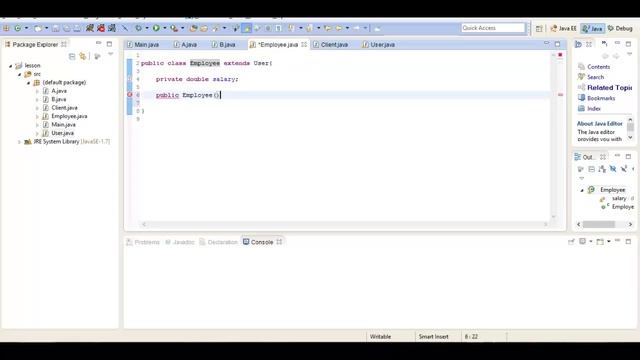Switch to A.java editor tab
The width and height of the screenshot is (640, 360).
click(185, 44)
